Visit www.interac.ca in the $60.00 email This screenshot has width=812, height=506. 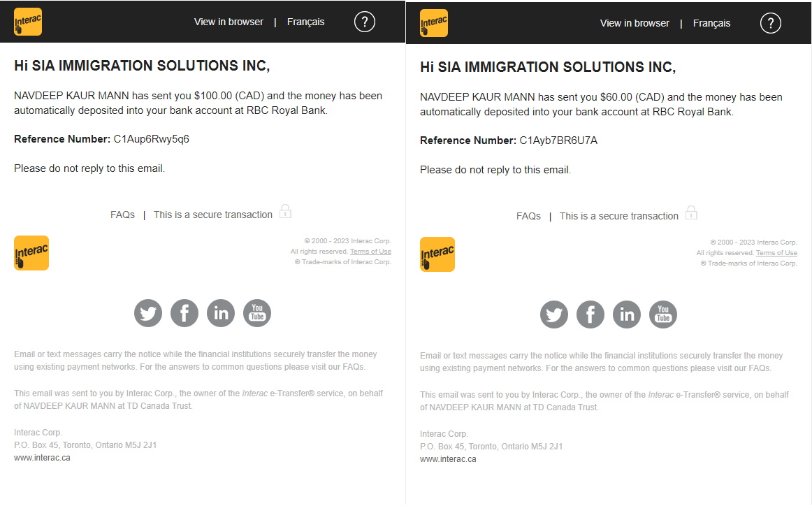(x=448, y=459)
